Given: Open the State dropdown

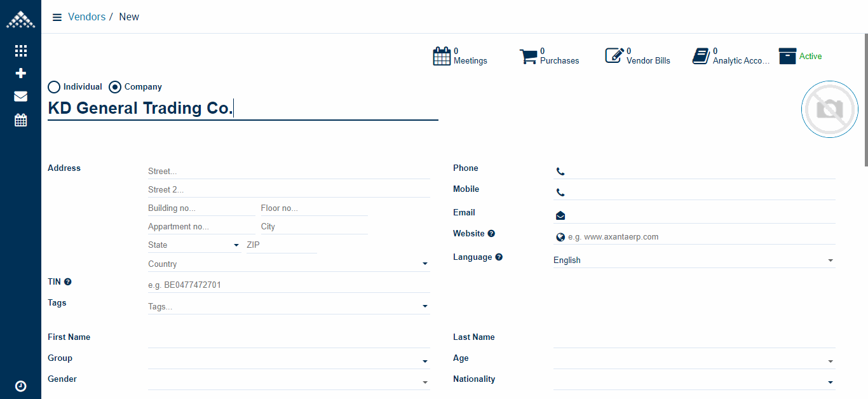Looking at the screenshot, I should click(194, 245).
